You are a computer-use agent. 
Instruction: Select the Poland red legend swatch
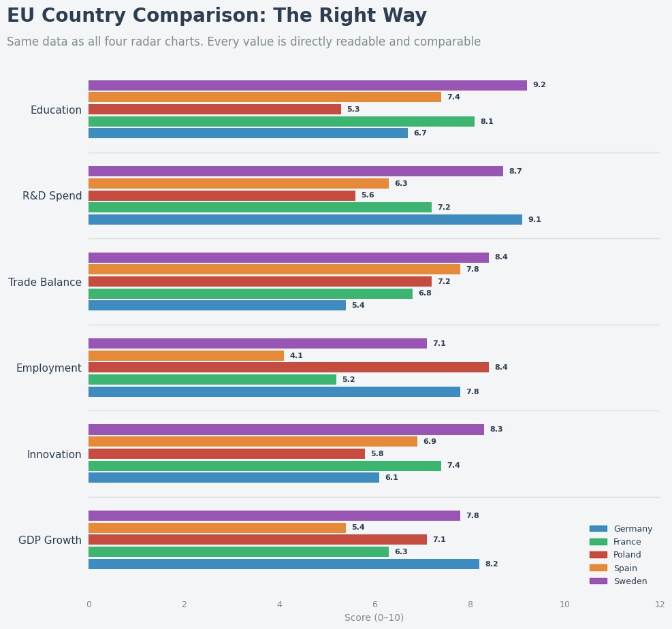coord(598,555)
